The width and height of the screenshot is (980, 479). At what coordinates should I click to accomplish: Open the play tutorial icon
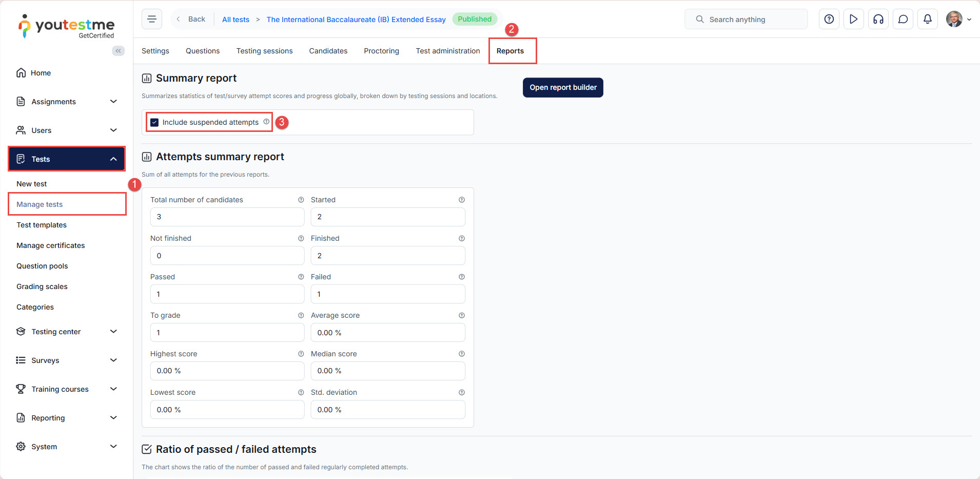pos(853,20)
